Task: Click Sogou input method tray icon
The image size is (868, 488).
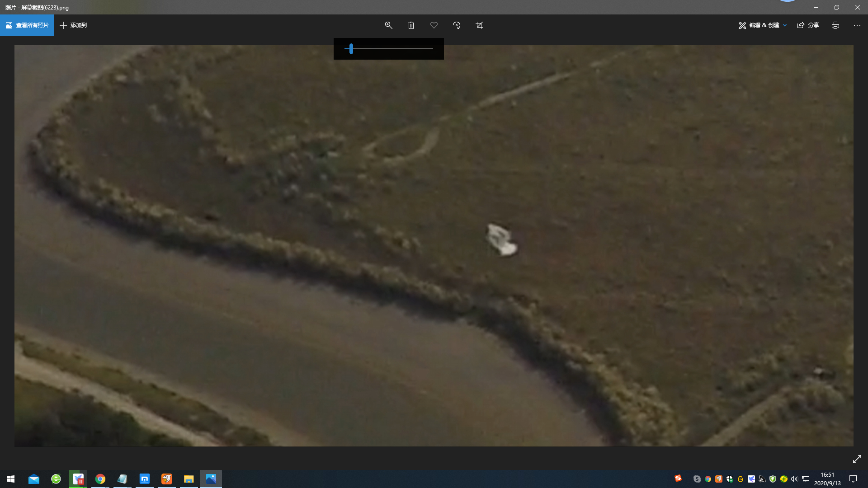Action: pyautogui.click(x=678, y=478)
